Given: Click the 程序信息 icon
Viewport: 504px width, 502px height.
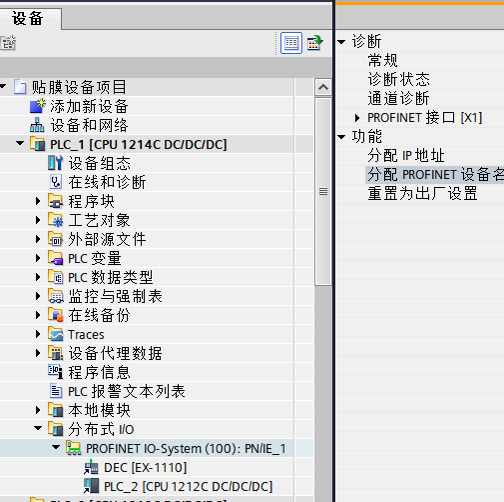Looking at the screenshot, I should (x=56, y=372).
